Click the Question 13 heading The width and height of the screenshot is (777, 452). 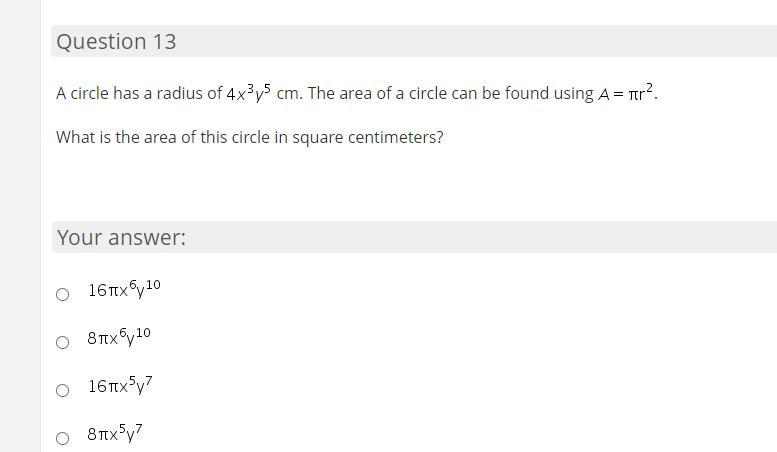click(116, 42)
